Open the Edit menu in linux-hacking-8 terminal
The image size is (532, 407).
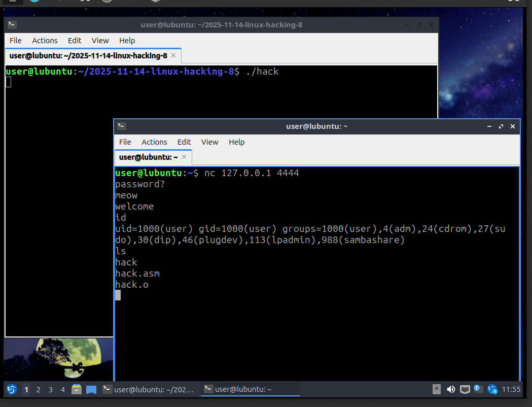75,41
